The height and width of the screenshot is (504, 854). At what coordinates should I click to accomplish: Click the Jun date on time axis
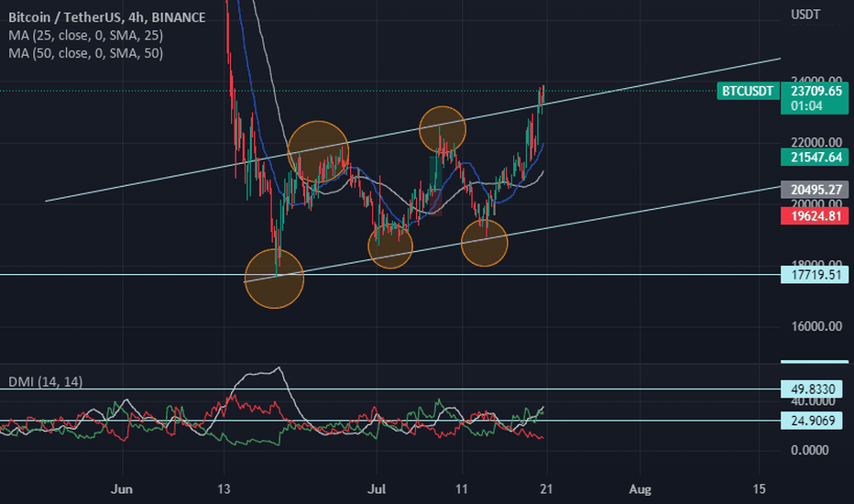point(122,489)
